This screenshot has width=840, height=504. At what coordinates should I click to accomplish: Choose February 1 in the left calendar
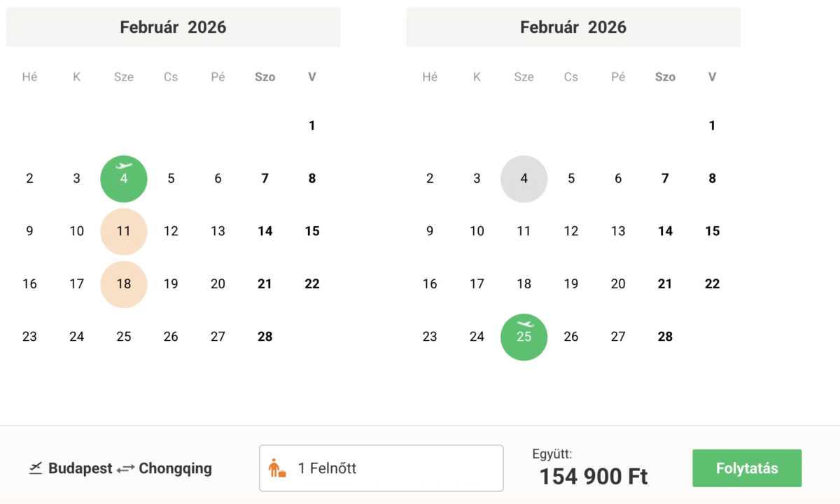(312, 126)
